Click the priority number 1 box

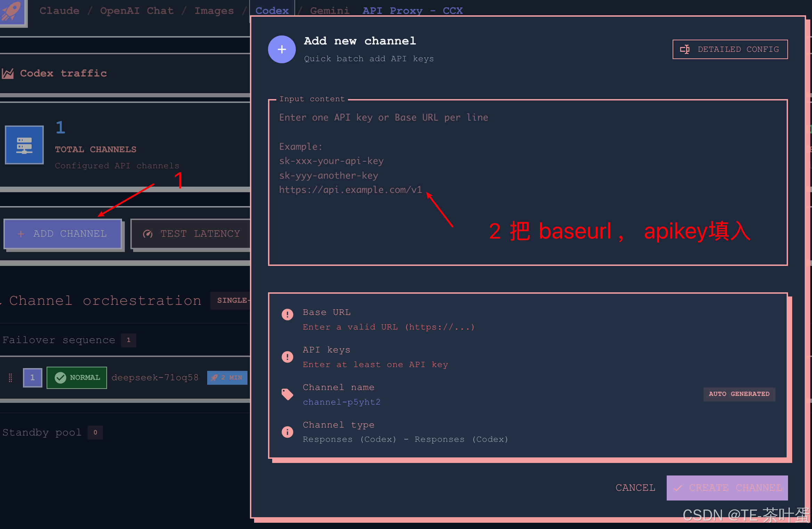pyautogui.click(x=33, y=377)
